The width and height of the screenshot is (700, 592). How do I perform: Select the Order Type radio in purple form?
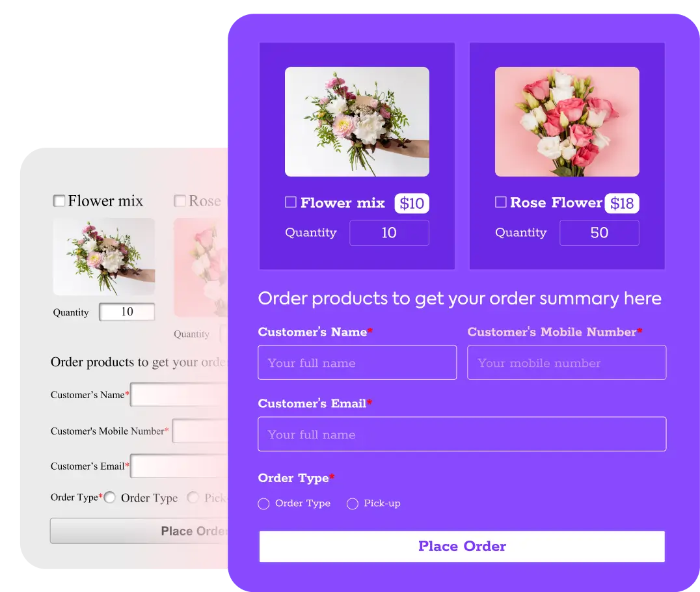263,504
